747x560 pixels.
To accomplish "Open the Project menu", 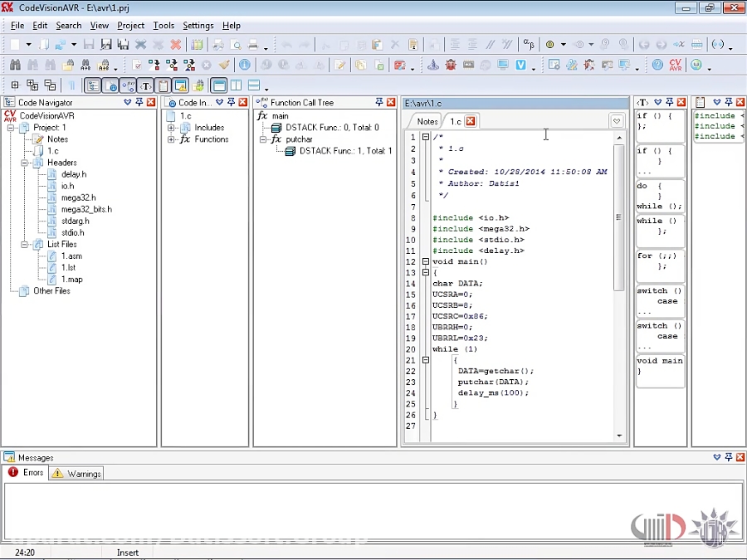I will (x=130, y=26).
